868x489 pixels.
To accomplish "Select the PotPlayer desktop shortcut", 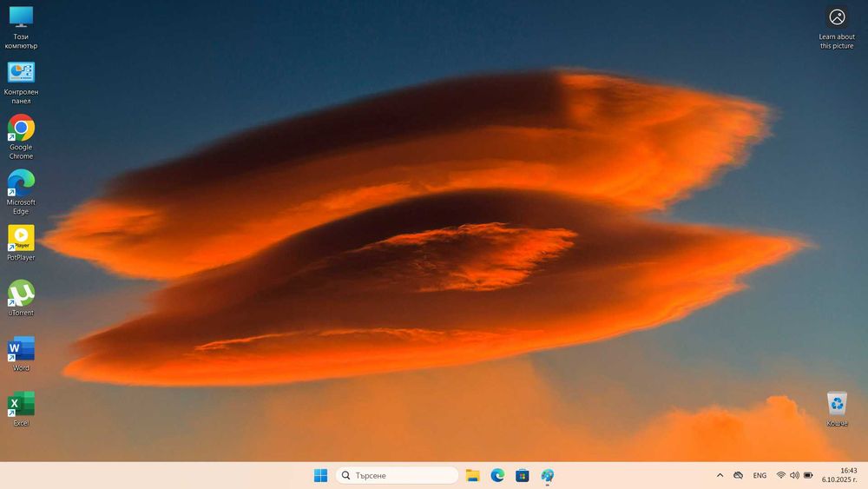I will 21,242.
